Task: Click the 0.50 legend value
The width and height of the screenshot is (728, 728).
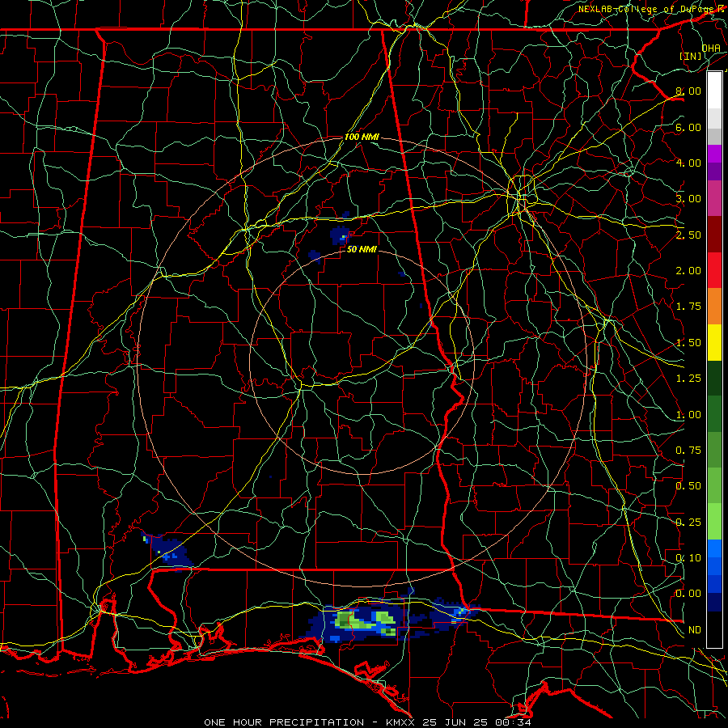Action: (x=688, y=486)
